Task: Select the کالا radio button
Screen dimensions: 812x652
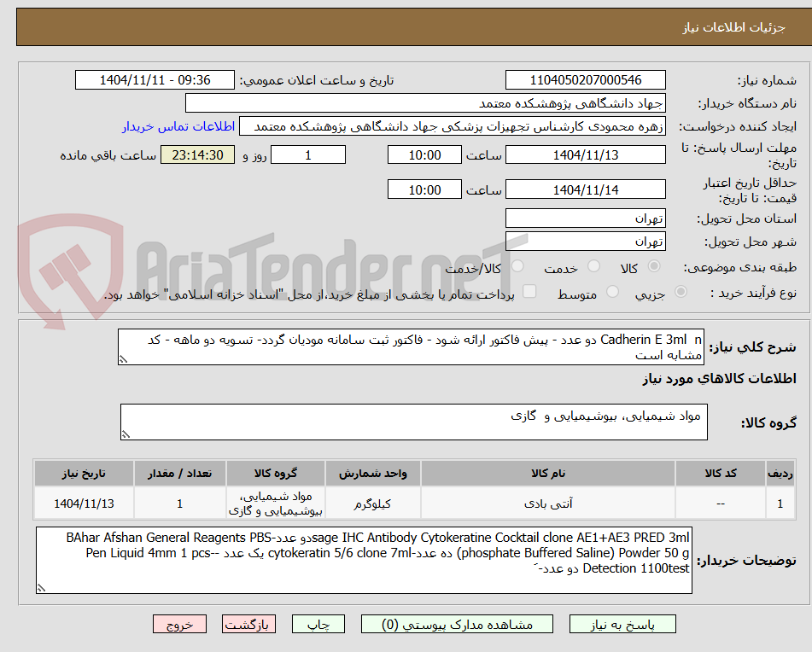Action: tap(654, 266)
